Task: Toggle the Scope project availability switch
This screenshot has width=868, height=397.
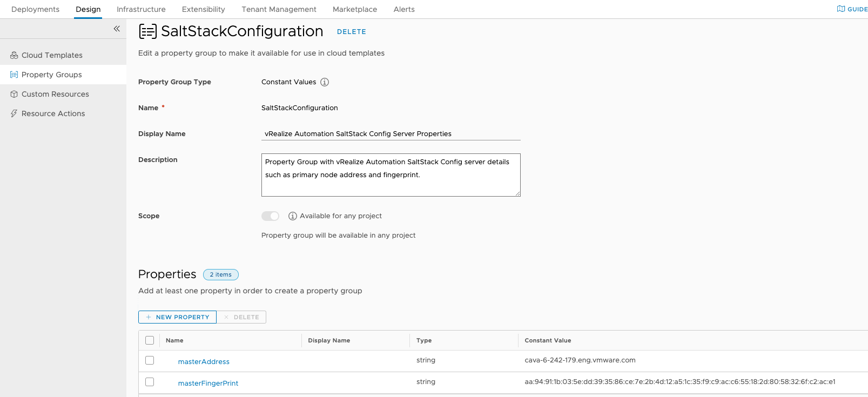Action: [270, 216]
